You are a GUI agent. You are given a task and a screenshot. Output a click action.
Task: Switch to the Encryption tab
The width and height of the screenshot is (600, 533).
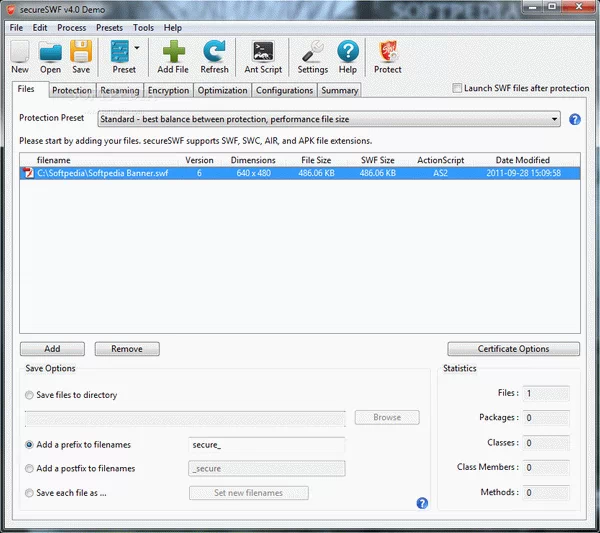168,90
